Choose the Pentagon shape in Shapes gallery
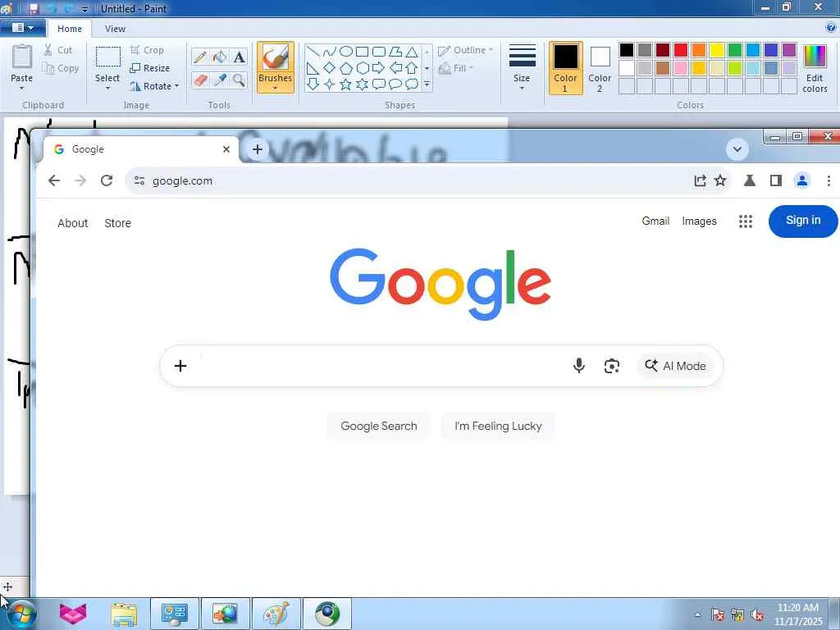 click(x=346, y=68)
